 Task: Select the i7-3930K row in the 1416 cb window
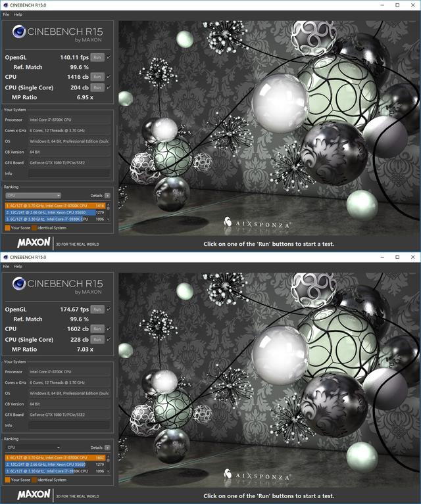(55, 219)
